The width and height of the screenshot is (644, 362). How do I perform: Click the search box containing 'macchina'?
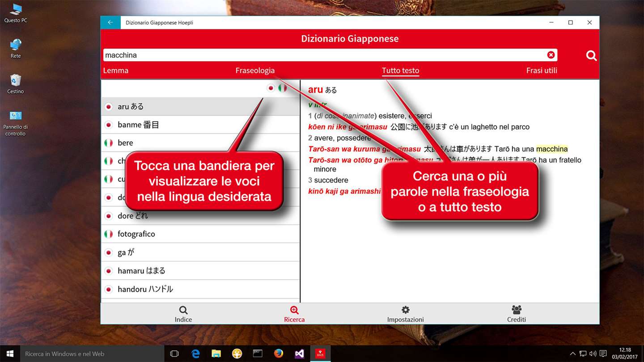330,55
